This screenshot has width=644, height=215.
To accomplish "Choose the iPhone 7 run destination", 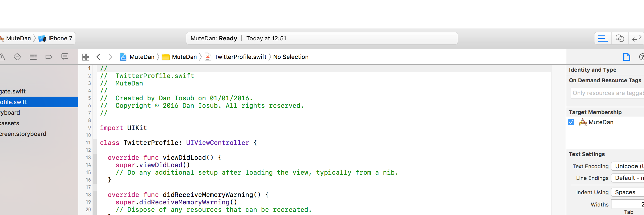I will pos(55,38).
